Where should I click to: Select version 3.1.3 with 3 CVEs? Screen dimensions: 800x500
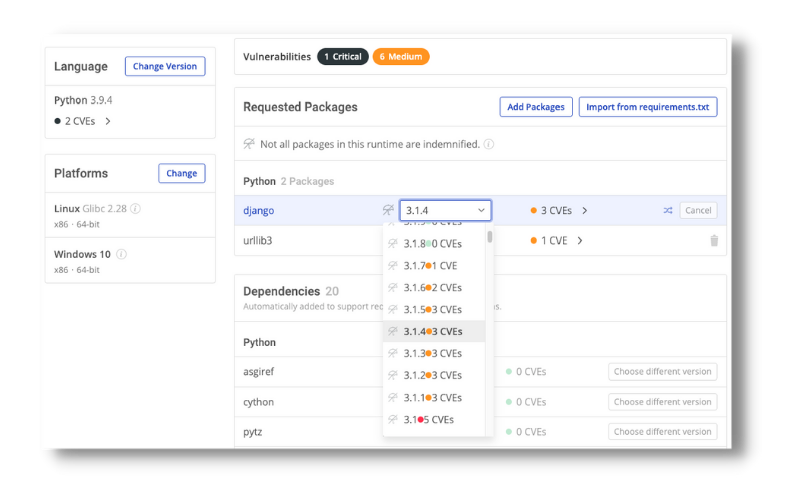point(434,354)
